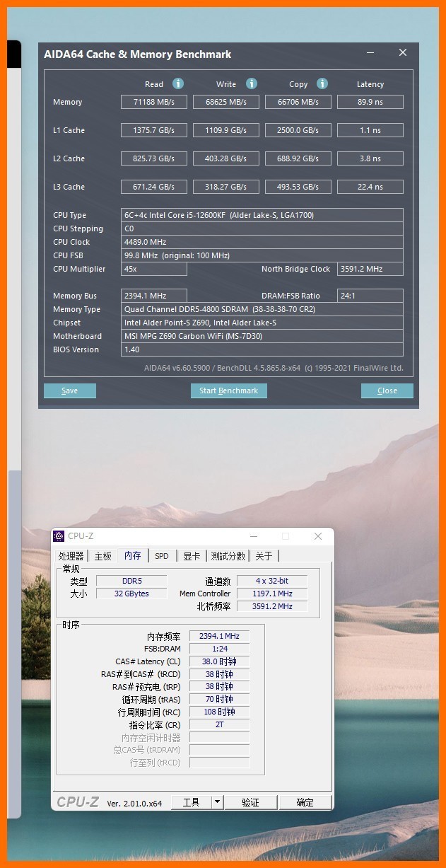Click the Write info icon
The width and height of the screenshot is (446, 868).
pos(252,83)
